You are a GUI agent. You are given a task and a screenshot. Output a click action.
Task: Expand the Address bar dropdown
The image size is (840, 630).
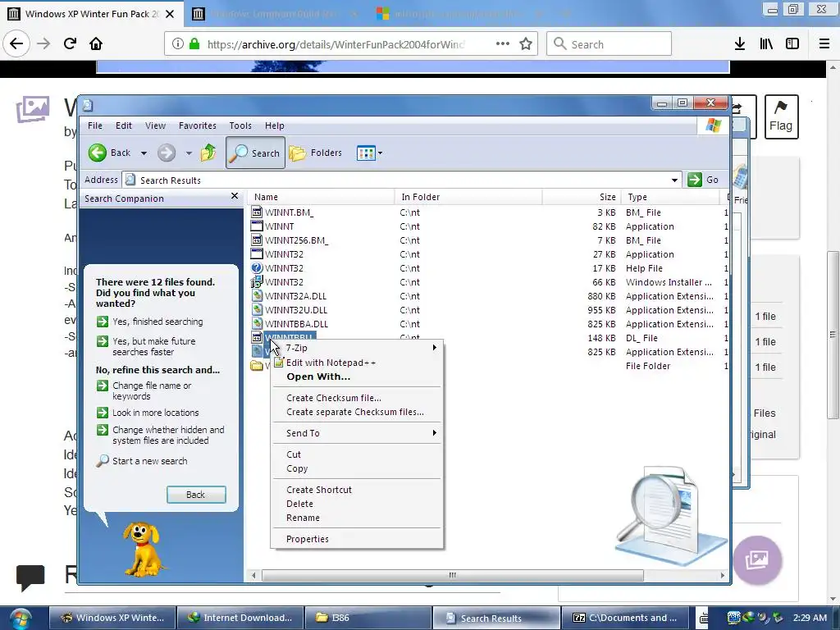(674, 180)
